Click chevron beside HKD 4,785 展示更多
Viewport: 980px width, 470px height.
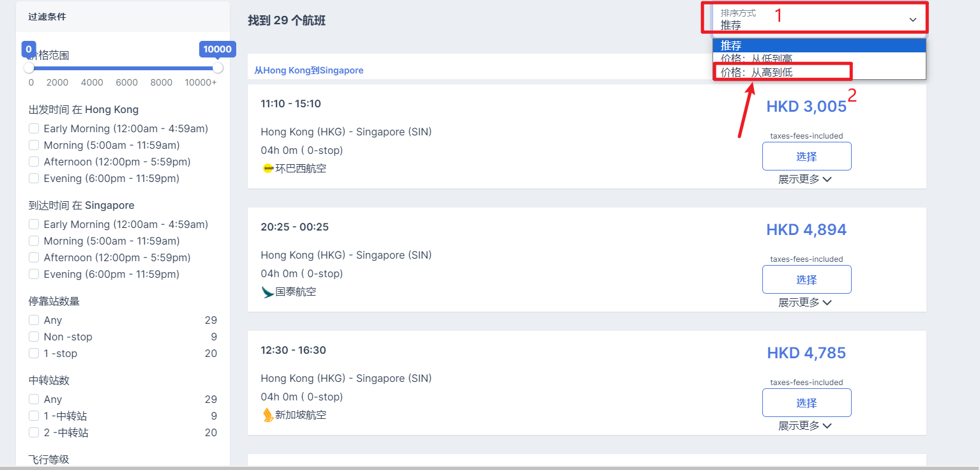coord(827,426)
